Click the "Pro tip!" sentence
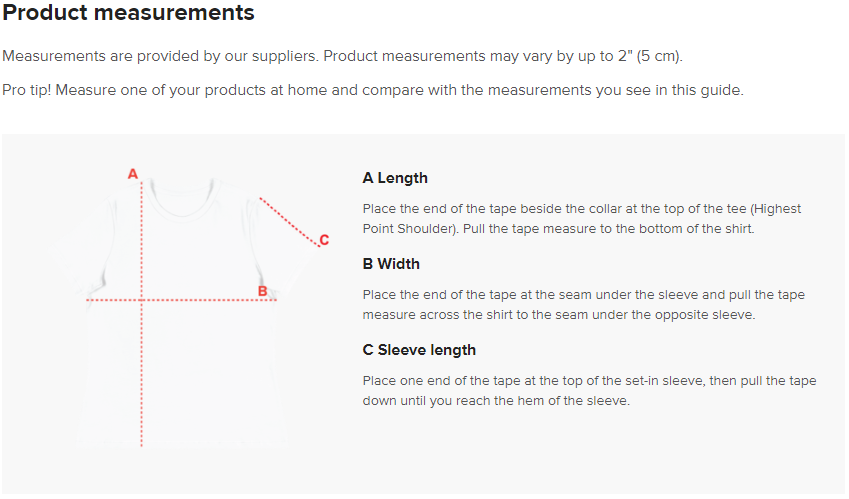 point(372,90)
